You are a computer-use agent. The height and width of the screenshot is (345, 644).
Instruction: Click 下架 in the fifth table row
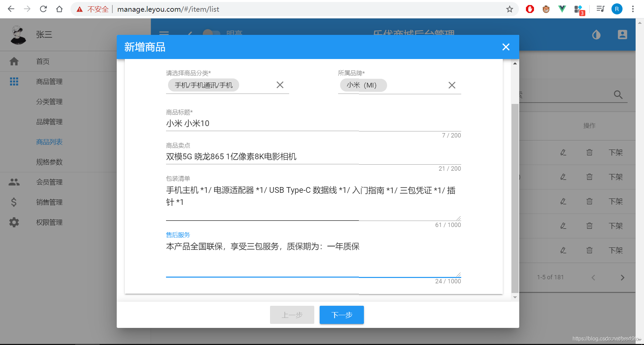pos(616,250)
